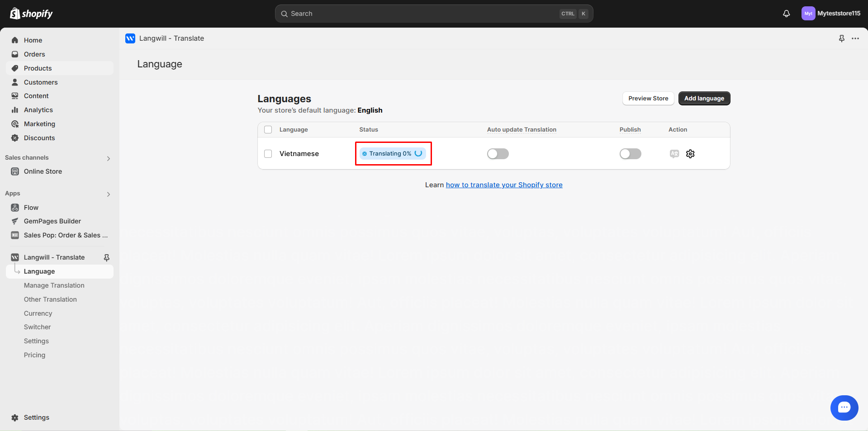The height and width of the screenshot is (431, 868).
Task: Open how to translate your Shopify store link
Action: (504, 185)
